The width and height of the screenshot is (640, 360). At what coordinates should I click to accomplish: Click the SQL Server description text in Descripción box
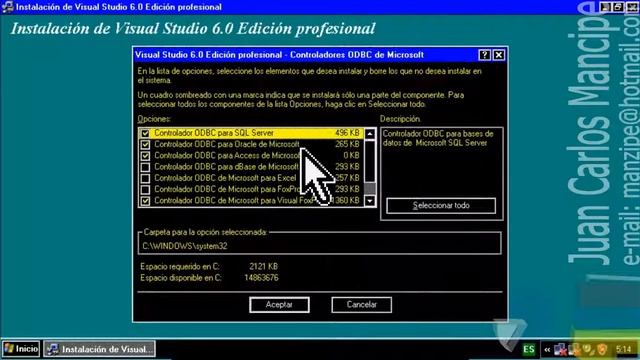coord(438,138)
